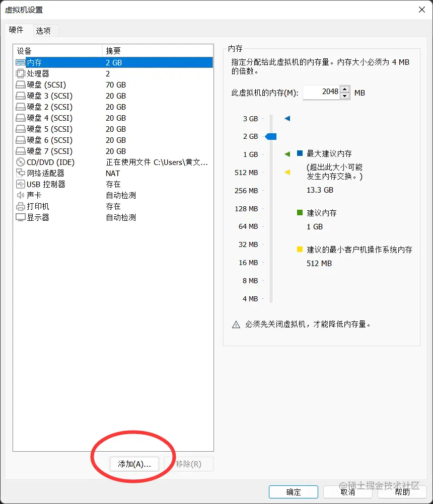433x504 pixels.
Task: Click the yellow minimum memory marker arrow
Action: [x=287, y=173]
